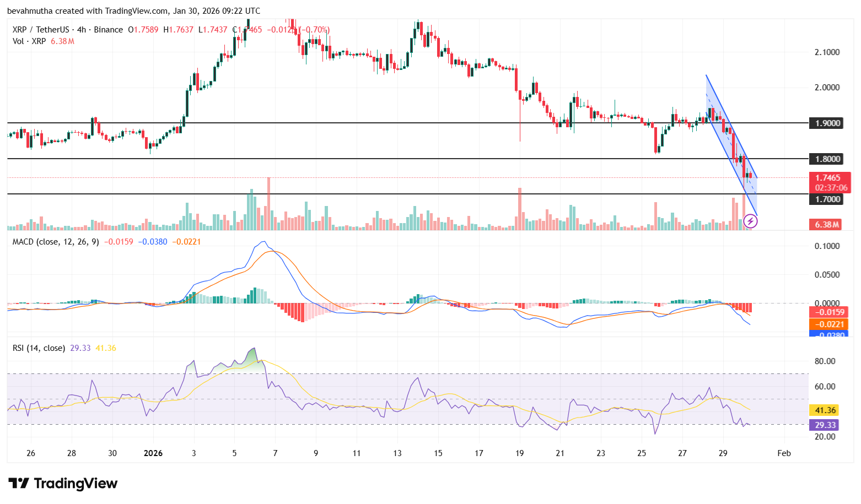Click the TradingView logo at bottom left

(63, 484)
